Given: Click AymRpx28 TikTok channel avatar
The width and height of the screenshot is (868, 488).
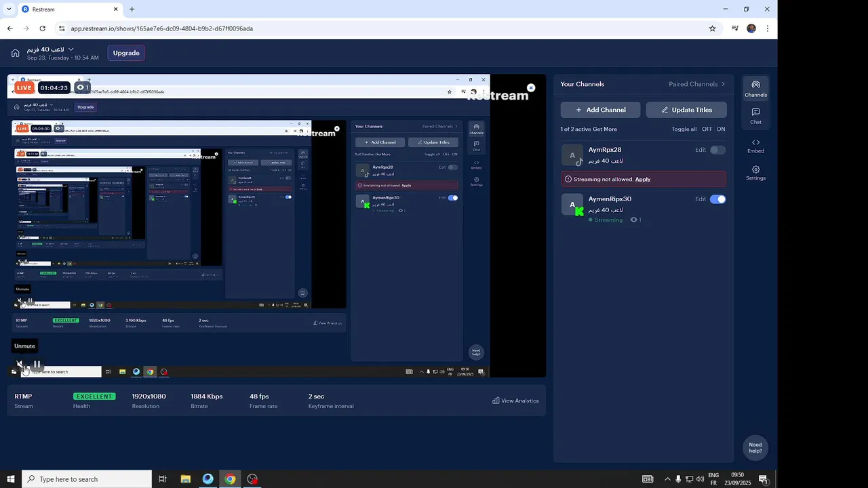Looking at the screenshot, I should pos(572,155).
